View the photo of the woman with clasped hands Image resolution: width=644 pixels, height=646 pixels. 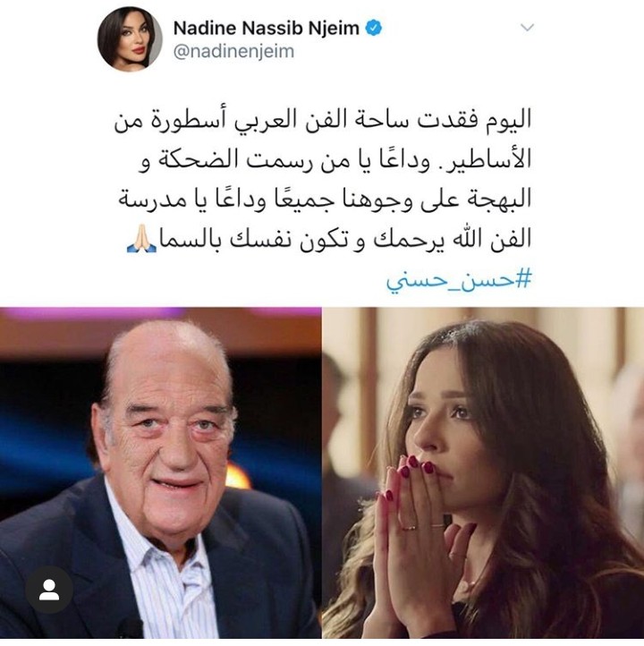(x=483, y=473)
